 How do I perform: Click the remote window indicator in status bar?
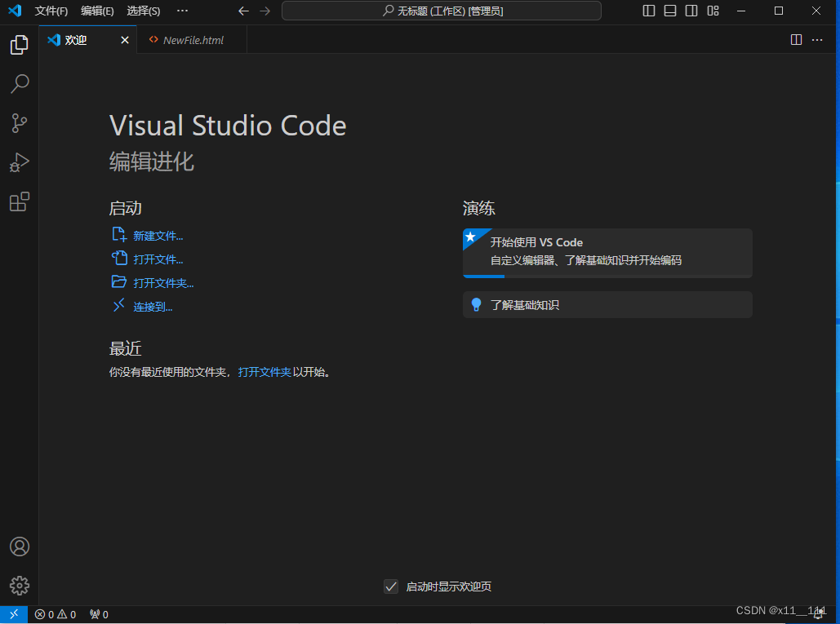click(x=14, y=614)
